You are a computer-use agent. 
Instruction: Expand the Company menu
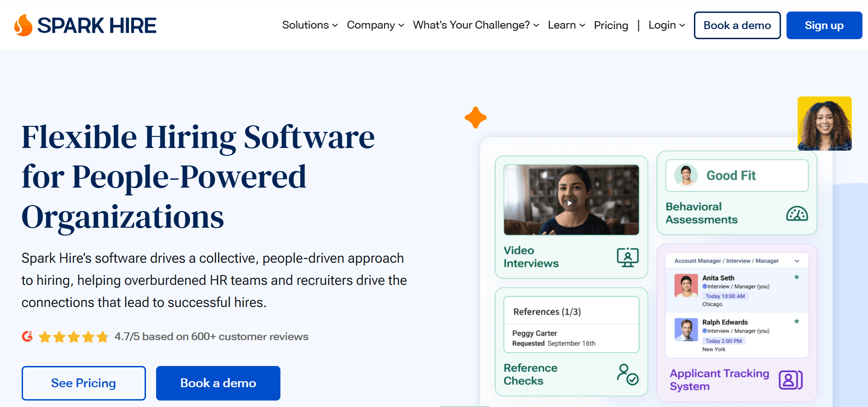375,25
